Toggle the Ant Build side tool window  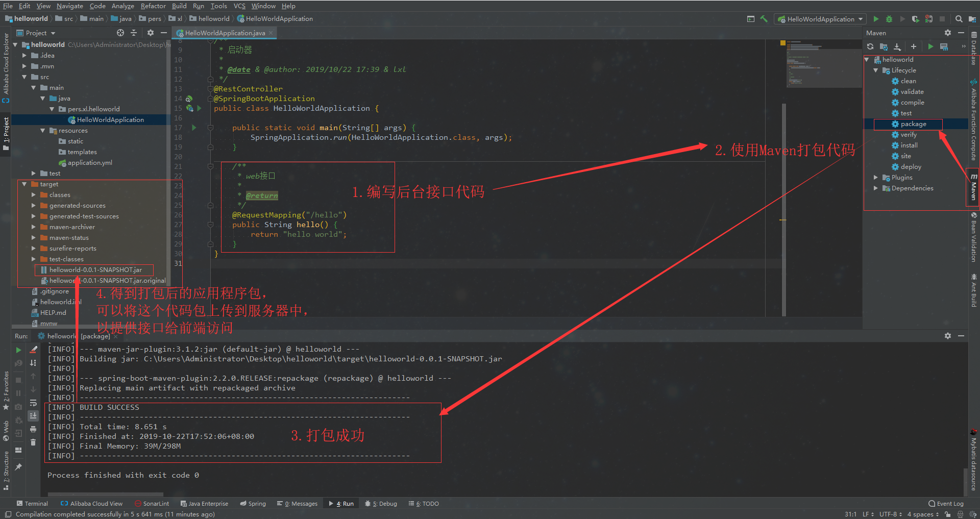[x=973, y=291]
